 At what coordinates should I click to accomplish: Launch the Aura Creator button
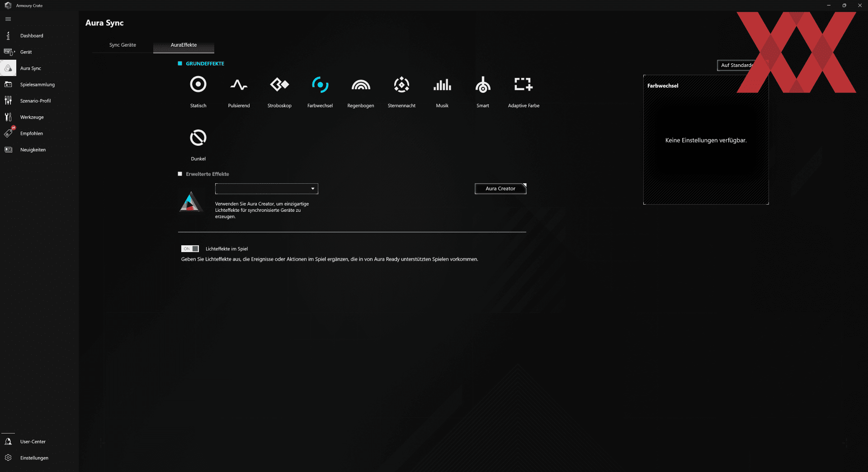click(x=500, y=189)
